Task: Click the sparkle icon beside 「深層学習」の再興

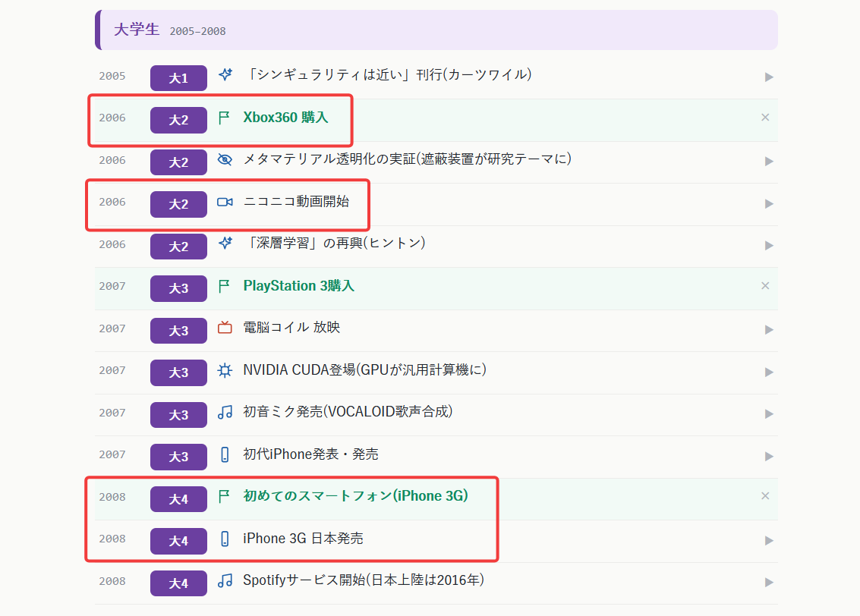Action: pyautogui.click(x=225, y=244)
